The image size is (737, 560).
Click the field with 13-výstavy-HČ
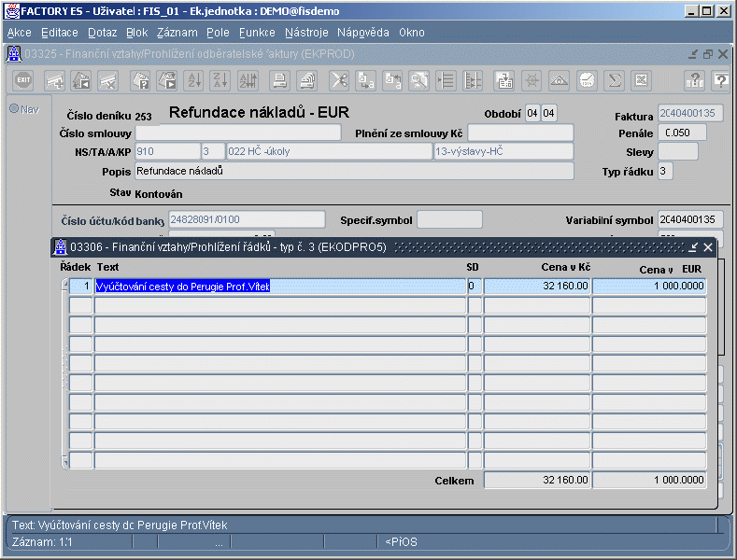tap(503, 151)
